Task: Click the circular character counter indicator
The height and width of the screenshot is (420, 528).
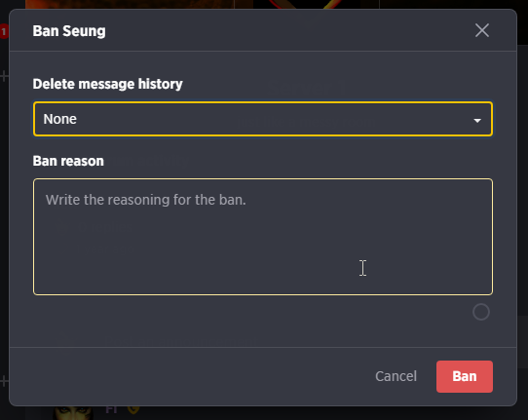Action: coord(481,312)
